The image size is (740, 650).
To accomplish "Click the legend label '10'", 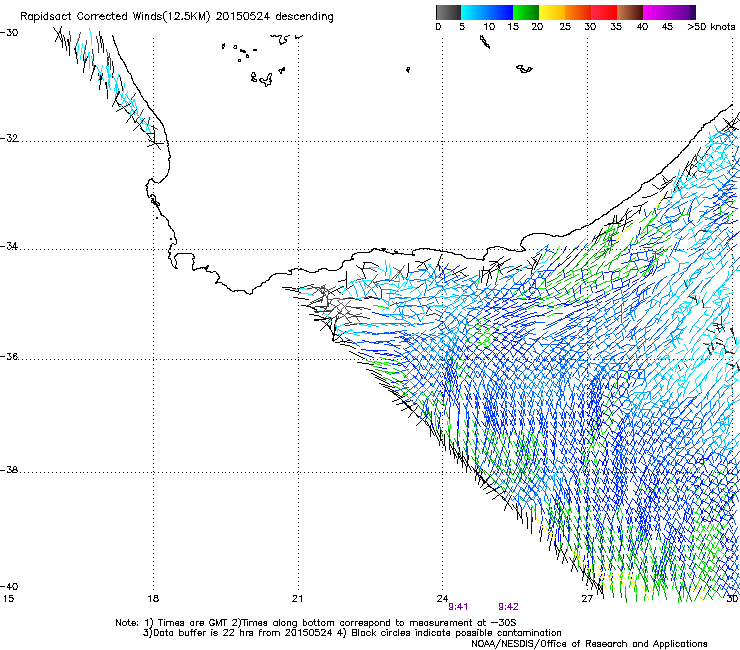I will click(489, 27).
